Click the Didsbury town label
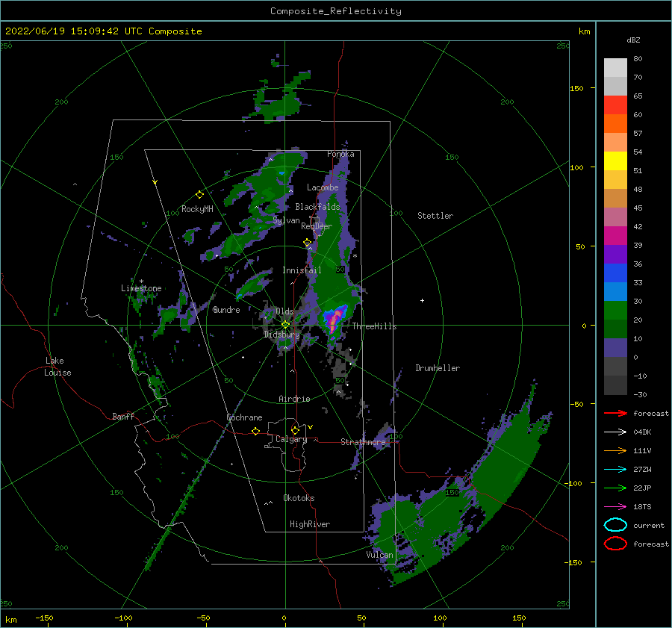672x628 pixels. click(x=281, y=335)
